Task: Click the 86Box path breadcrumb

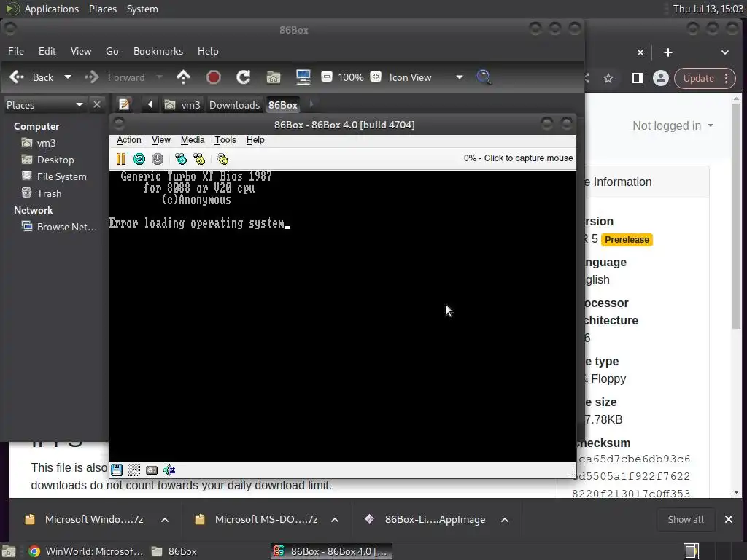Action: pos(283,105)
